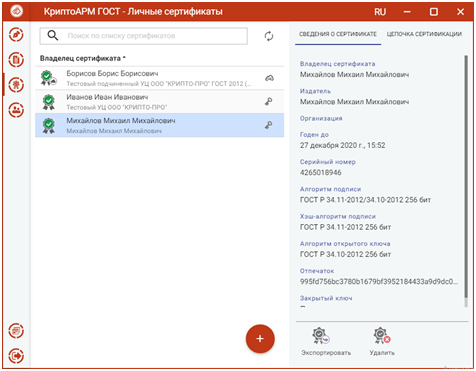Click the serial number 4265018946
This screenshot has height=371, width=476.
[321, 172]
